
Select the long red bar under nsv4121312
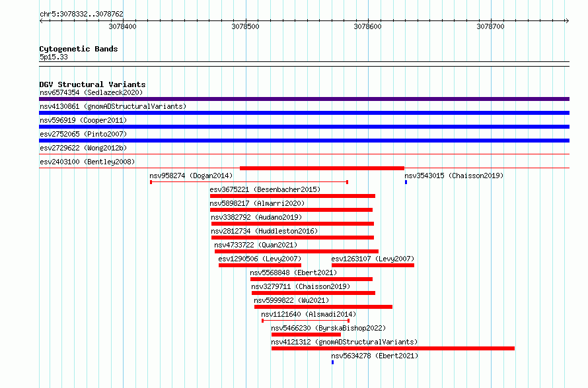[x=393, y=348]
